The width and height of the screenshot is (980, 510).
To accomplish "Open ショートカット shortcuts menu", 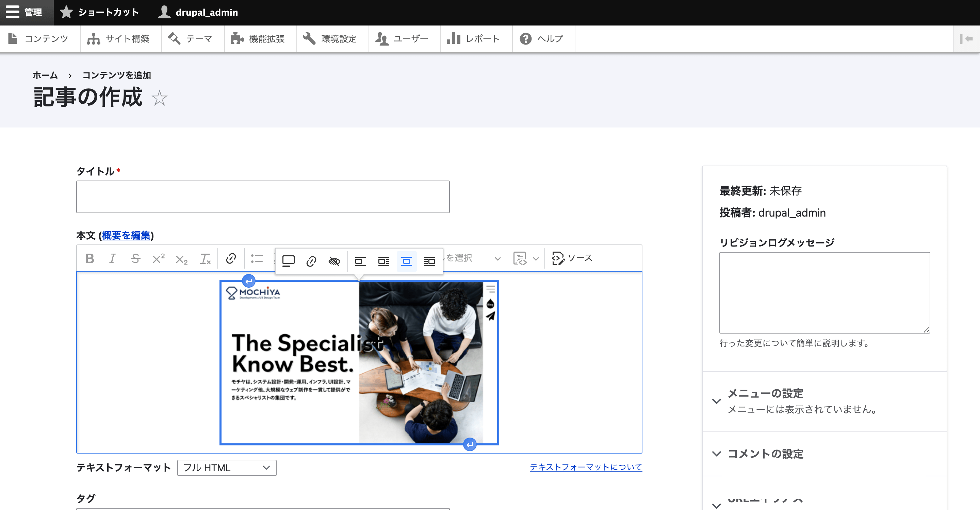I will (100, 12).
